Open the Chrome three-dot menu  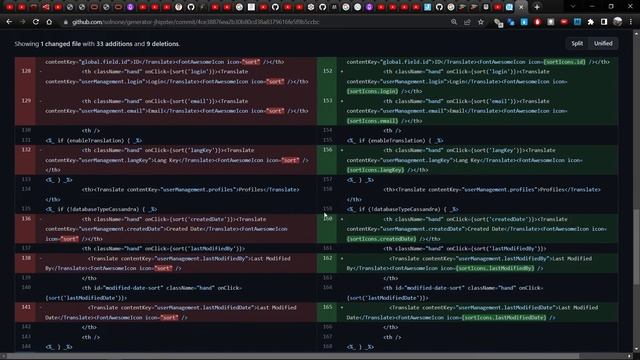click(x=631, y=22)
